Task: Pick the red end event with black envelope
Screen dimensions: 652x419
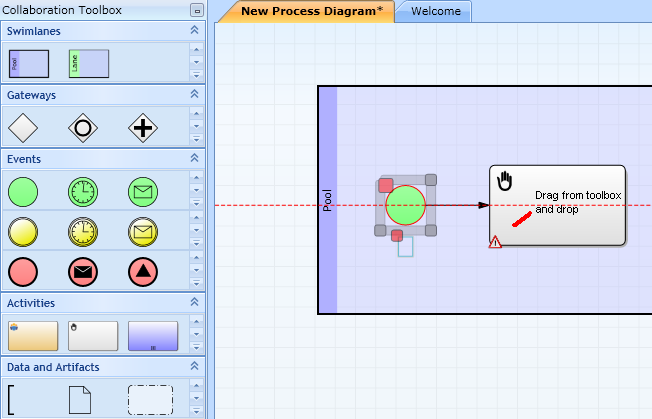Action: coord(83,272)
